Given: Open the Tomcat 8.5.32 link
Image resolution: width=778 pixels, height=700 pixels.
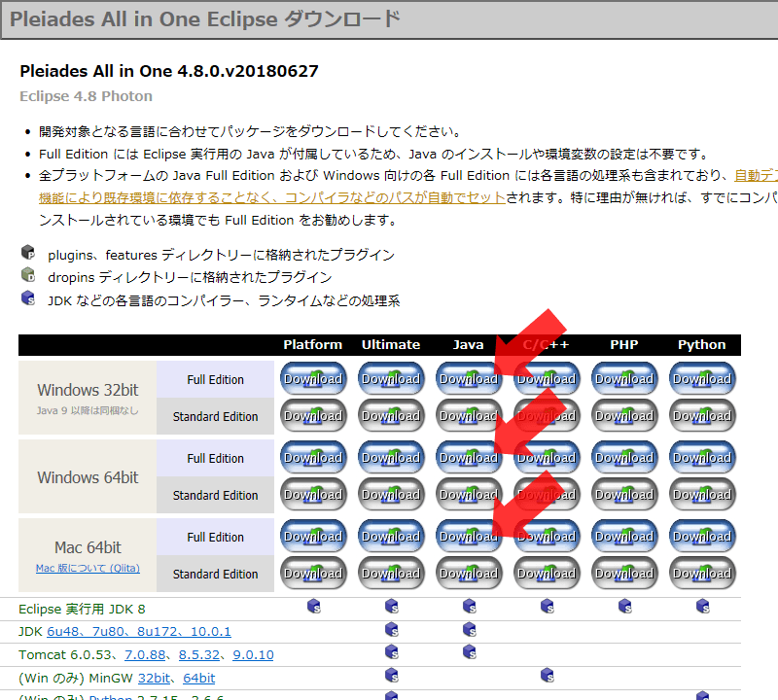Looking at the screenshot, I should [199, 655].
